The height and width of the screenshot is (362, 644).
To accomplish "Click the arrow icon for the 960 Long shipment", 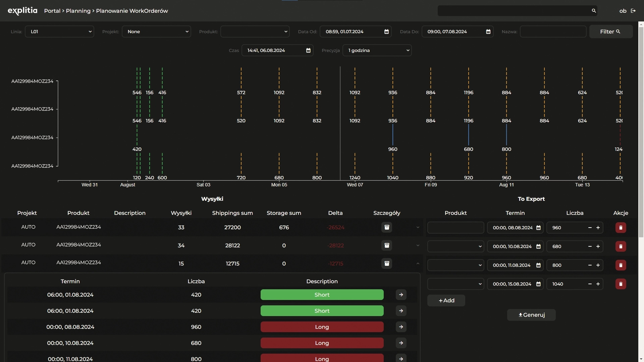I will [401, 327].
